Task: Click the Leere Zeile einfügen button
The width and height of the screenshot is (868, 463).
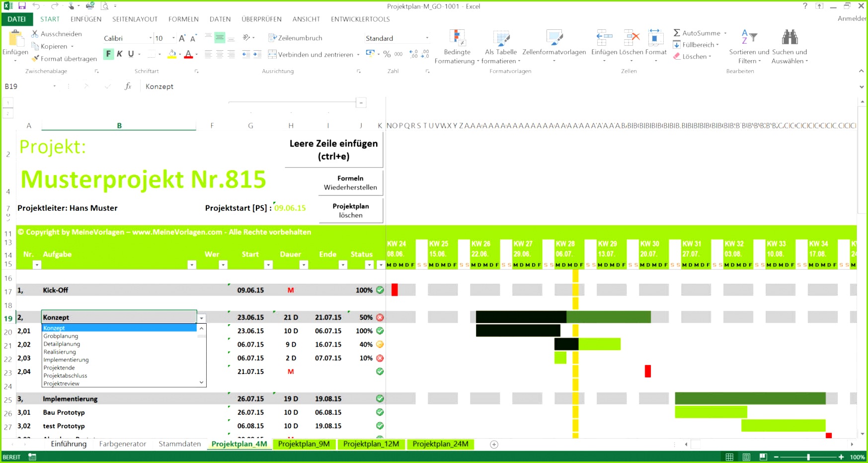Action: [x=333, y=149]
